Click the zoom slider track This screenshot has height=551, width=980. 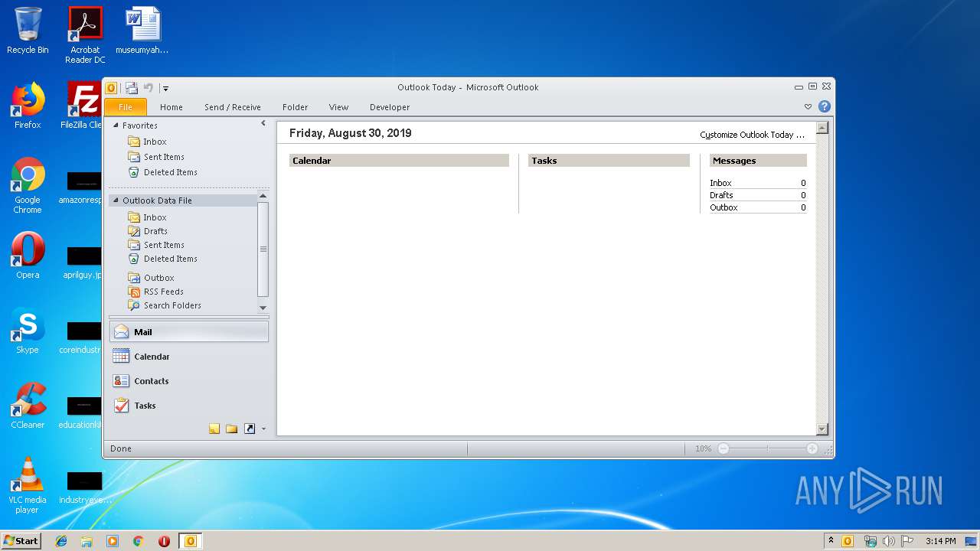tap(768, 448)
